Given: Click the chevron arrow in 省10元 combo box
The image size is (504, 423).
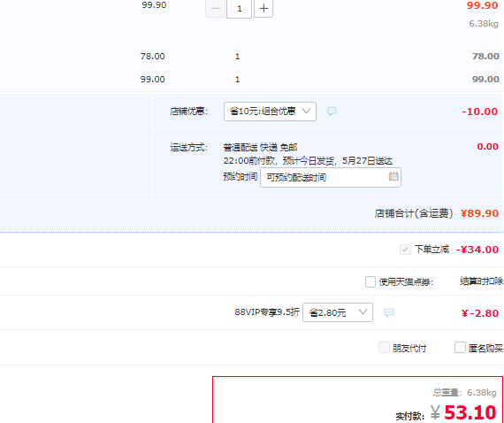Looking at the screenshot, I should point(306,111).
